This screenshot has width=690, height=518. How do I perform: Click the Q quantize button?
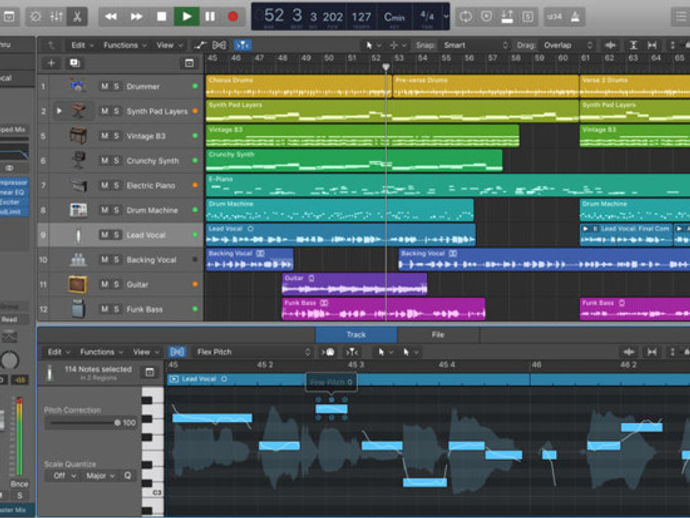point(127,476)
